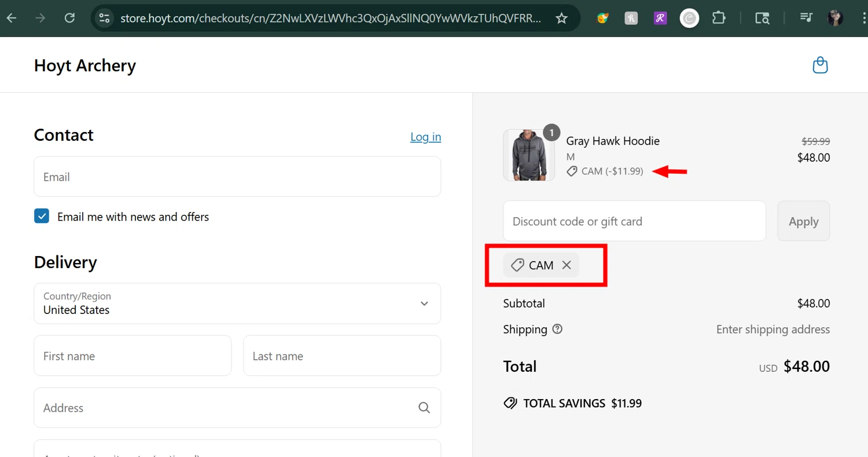This screenshot has height=457, width=868.
Task: Click the Gray Hawk Hoodie product name
Action: pos(613,141)
